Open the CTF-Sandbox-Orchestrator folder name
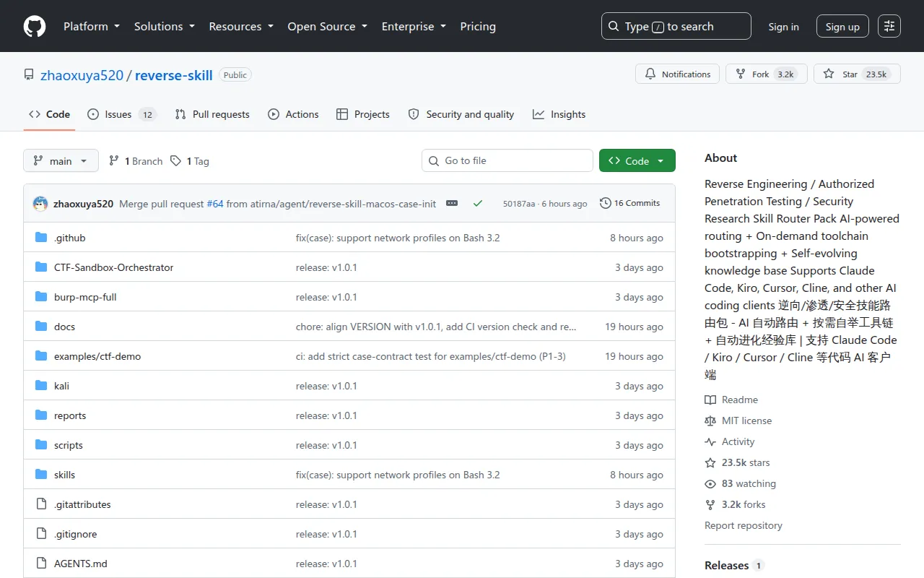The image size is (924, 578). (114, 267)
